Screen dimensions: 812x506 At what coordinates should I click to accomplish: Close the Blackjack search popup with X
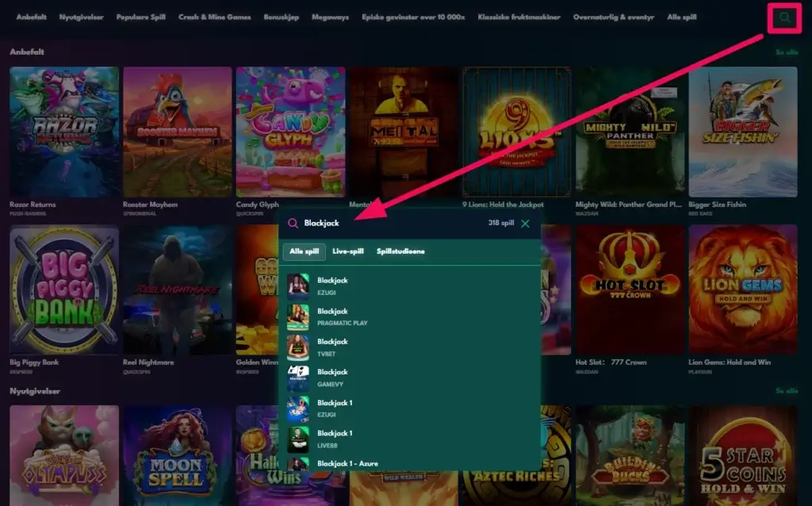click(x=525, y=224)
